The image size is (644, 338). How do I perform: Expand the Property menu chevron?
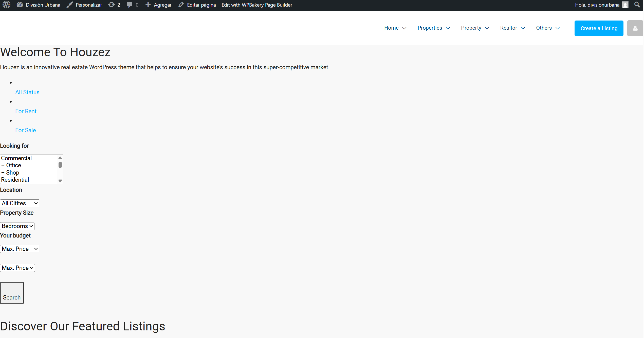pos(487,28)
